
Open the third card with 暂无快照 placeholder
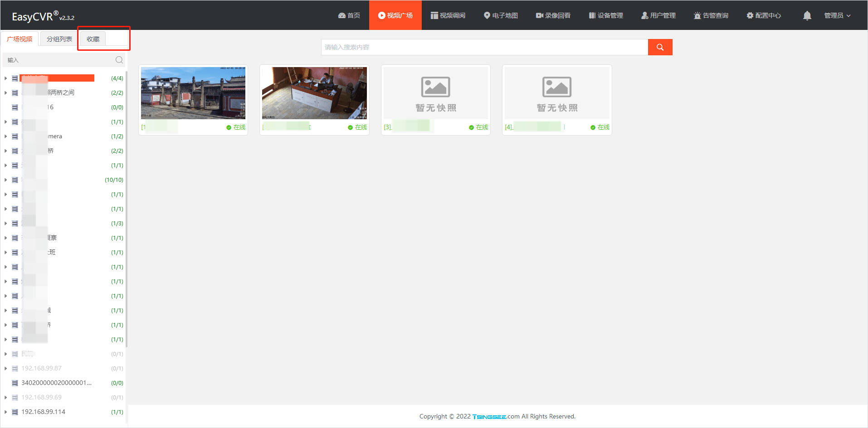(x=436, y=93)
